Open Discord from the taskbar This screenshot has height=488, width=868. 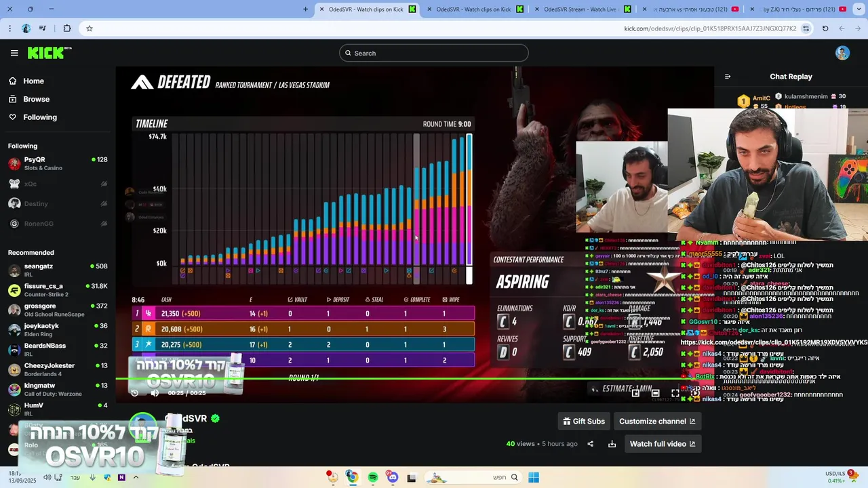tap(393, 477)
